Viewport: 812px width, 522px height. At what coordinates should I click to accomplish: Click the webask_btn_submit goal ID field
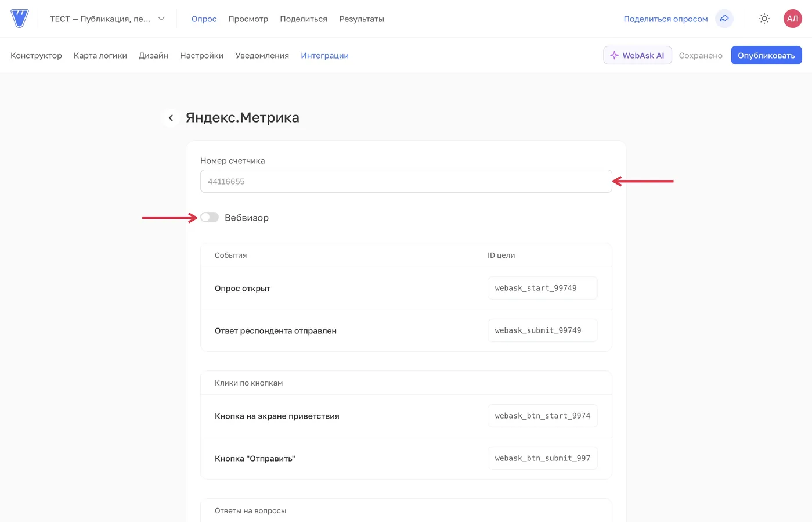[542, 458]
